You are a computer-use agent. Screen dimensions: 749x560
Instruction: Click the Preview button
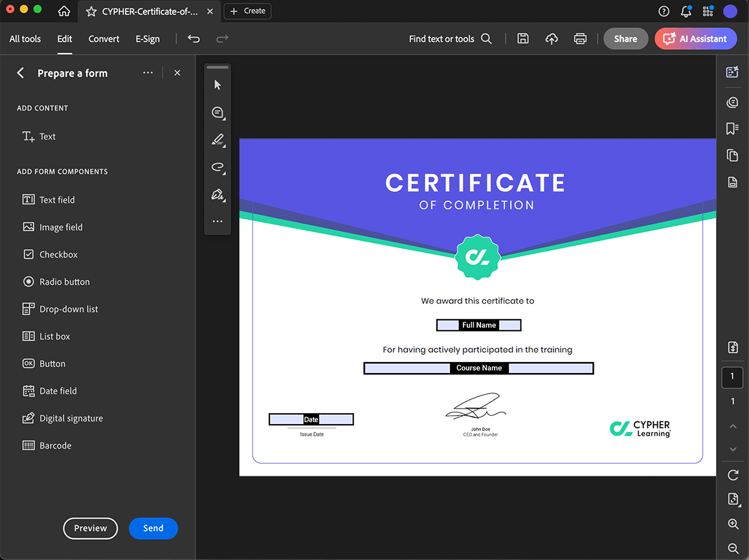pos(90,528)
